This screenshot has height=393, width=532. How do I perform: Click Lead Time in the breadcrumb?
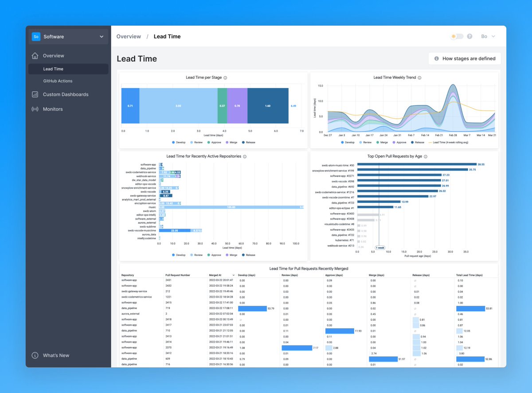click(167, 36)
